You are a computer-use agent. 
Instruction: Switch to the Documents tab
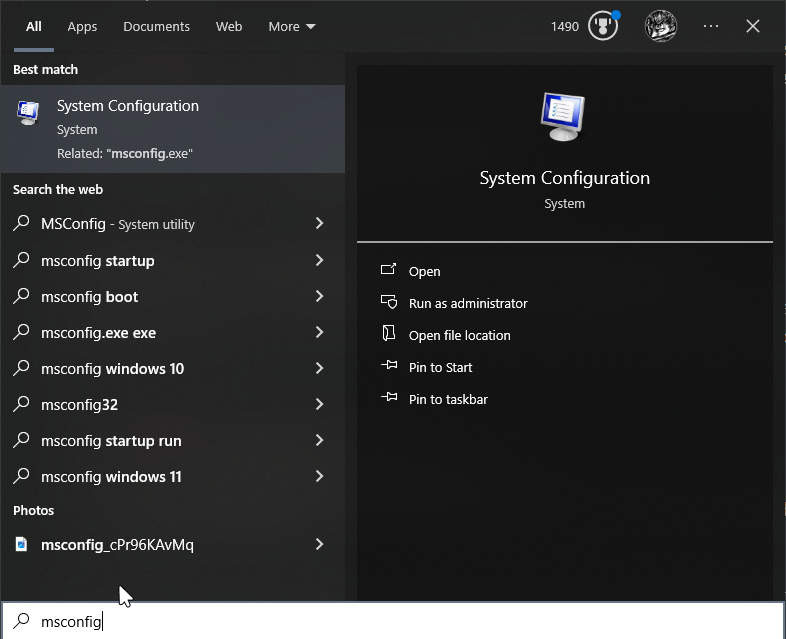click(156, 27)
